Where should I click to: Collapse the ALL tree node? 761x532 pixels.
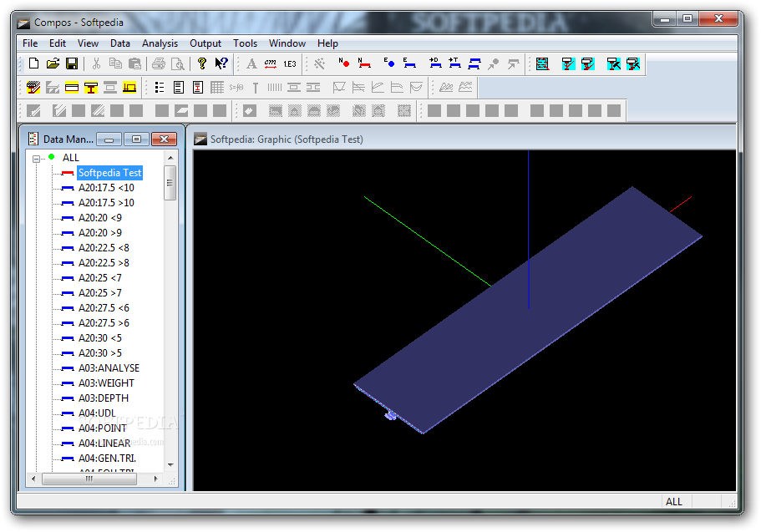coord(36,159)
